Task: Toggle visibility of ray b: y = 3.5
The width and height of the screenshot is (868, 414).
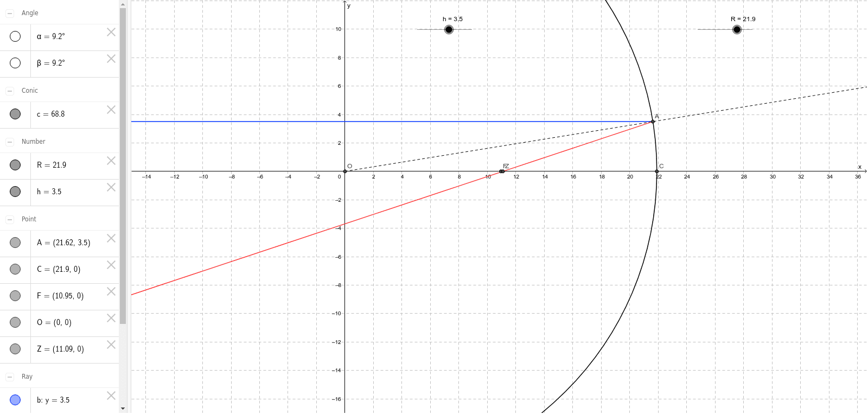Action: coord(15,400)
